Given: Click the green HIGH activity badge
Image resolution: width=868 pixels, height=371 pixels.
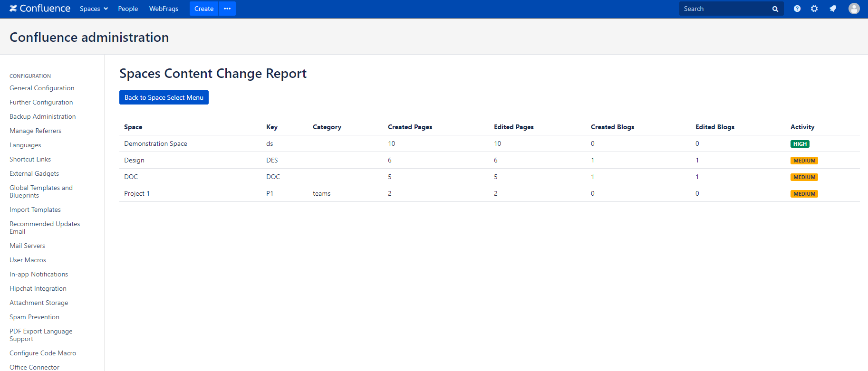Looking at the screenshot, I should coord(800,144).
